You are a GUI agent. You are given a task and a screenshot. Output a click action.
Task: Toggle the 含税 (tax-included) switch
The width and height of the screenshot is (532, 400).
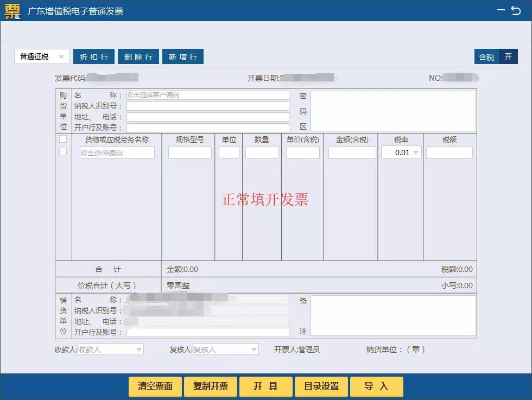486,56
